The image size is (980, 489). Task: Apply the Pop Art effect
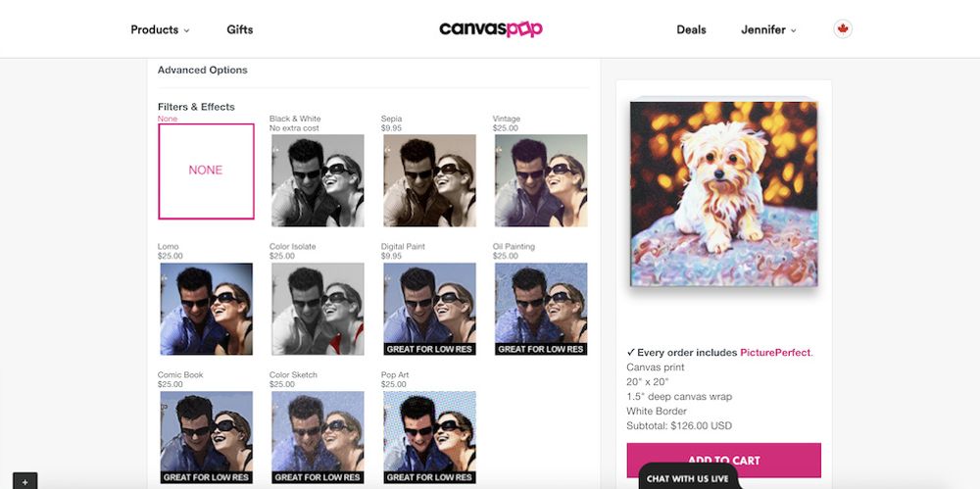[x=429, y=437]
